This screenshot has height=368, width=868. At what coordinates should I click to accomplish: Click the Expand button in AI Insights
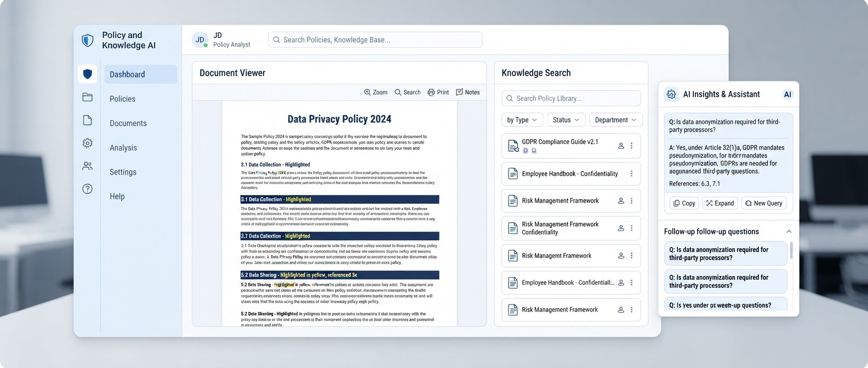720,203
